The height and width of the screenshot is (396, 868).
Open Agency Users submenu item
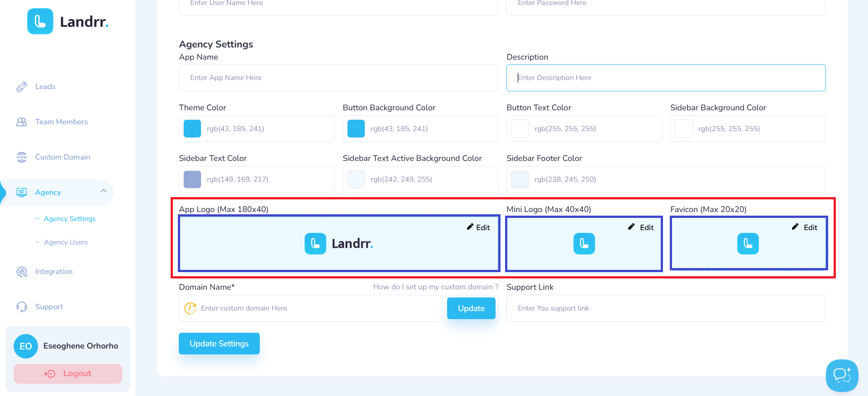[66, 242]
